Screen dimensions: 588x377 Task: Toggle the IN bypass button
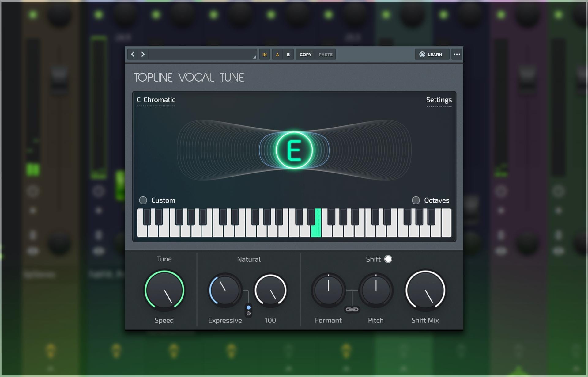click(265, 55)
